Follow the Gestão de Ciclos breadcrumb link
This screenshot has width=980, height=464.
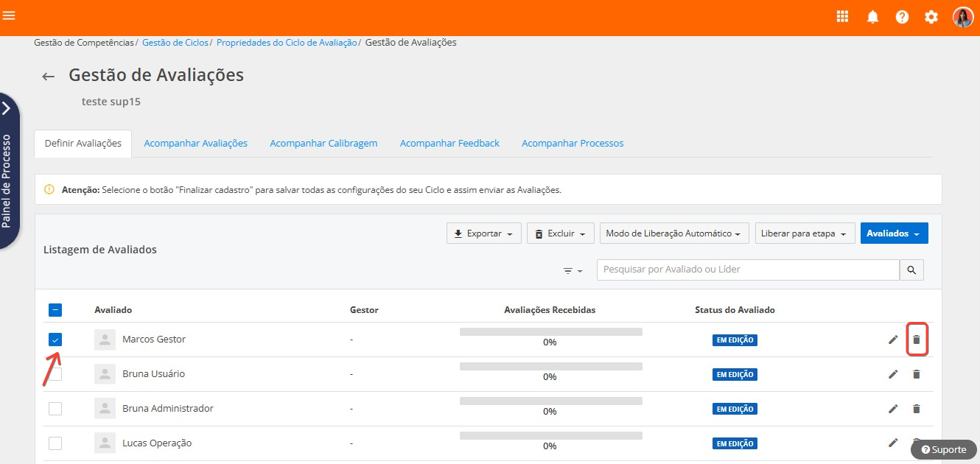175,43
